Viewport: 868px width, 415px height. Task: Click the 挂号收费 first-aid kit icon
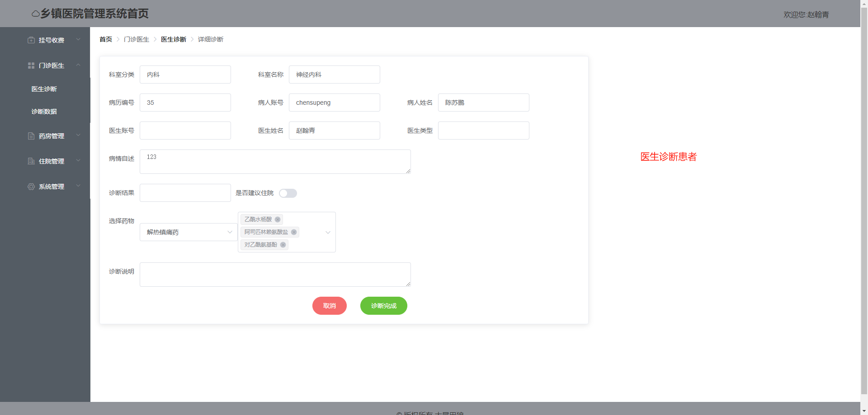pos(31,40)
